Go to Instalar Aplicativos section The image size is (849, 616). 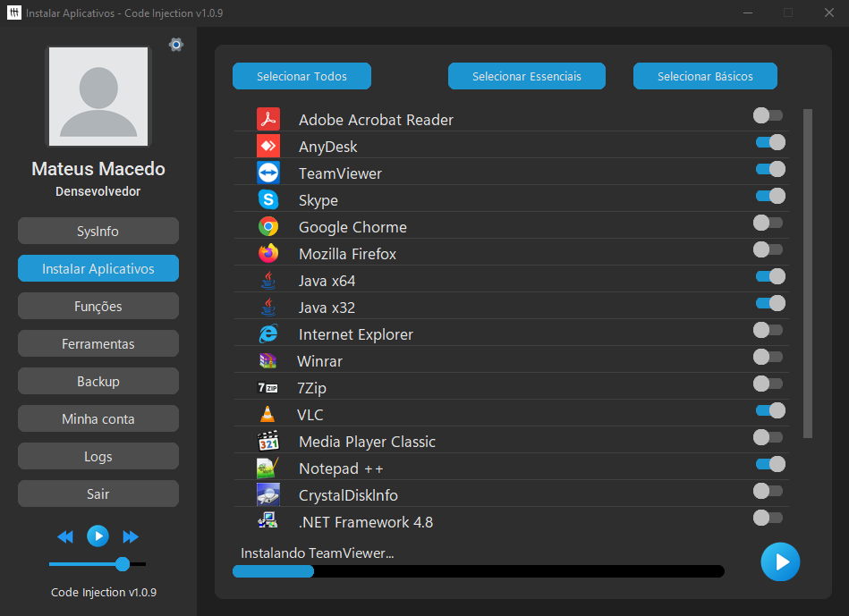coord(98,268)
